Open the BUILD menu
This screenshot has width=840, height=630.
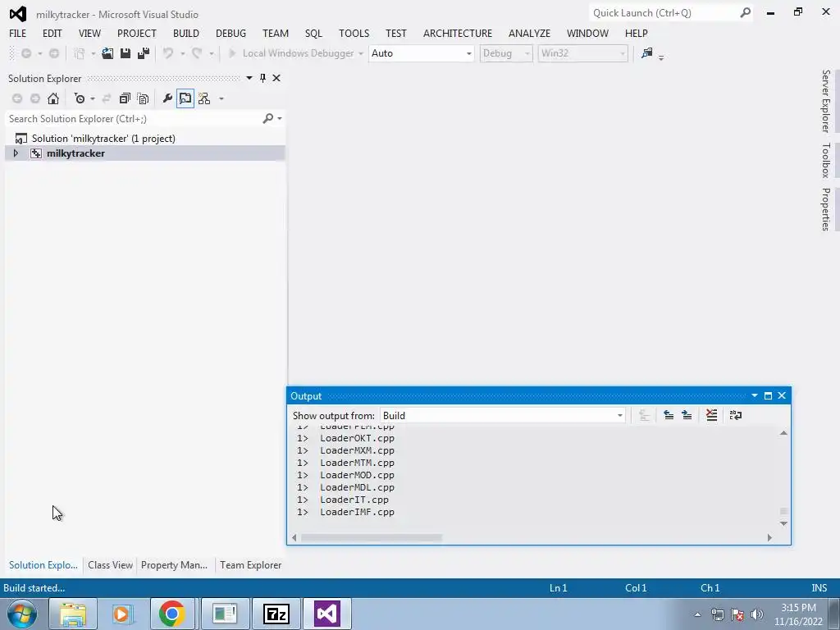tap(186, 33)
